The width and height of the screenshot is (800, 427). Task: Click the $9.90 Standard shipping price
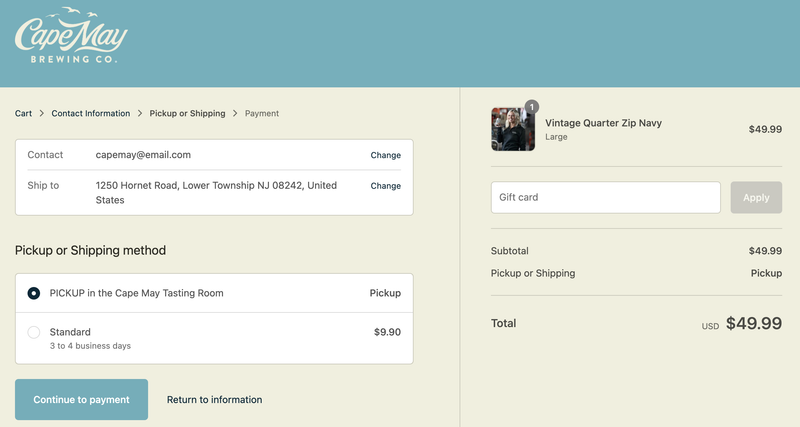click(387, 332)
